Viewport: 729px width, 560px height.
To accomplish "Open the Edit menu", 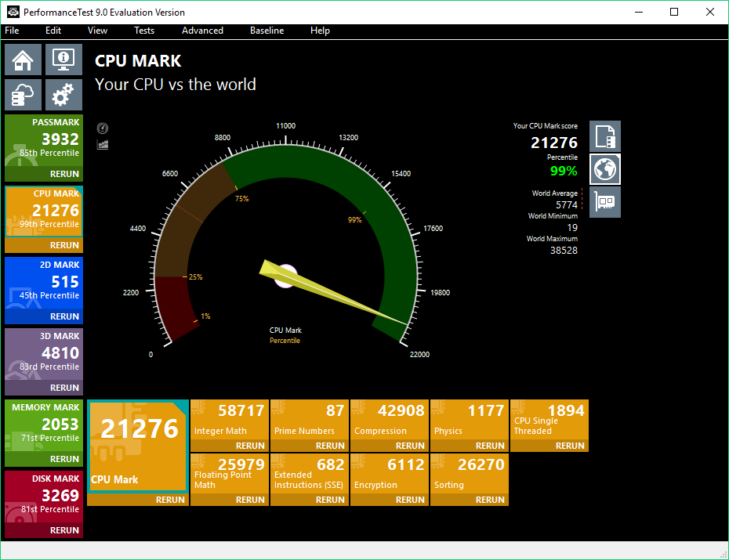I will coord(53,31).
